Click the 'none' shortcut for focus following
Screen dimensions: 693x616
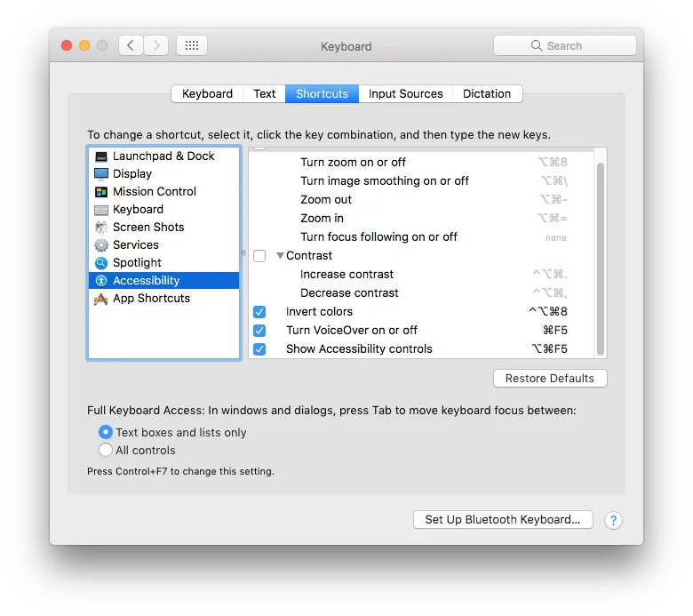point(555,238)
